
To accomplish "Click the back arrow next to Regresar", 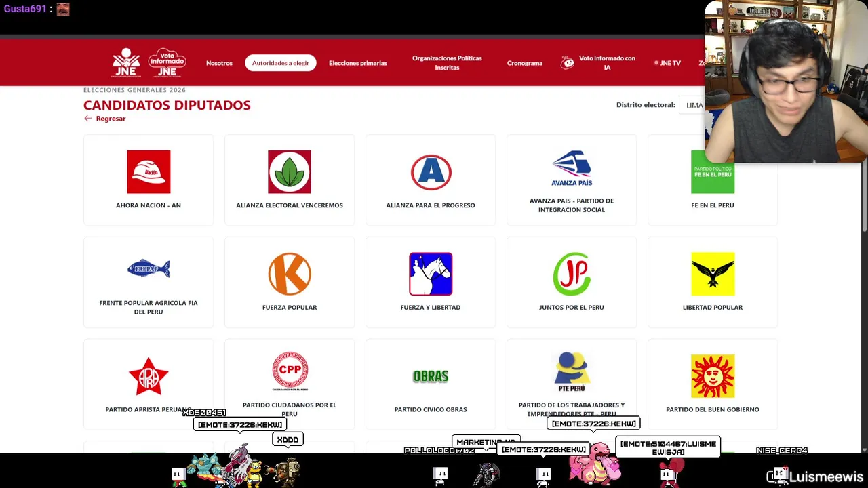I will tap(87, 119).
